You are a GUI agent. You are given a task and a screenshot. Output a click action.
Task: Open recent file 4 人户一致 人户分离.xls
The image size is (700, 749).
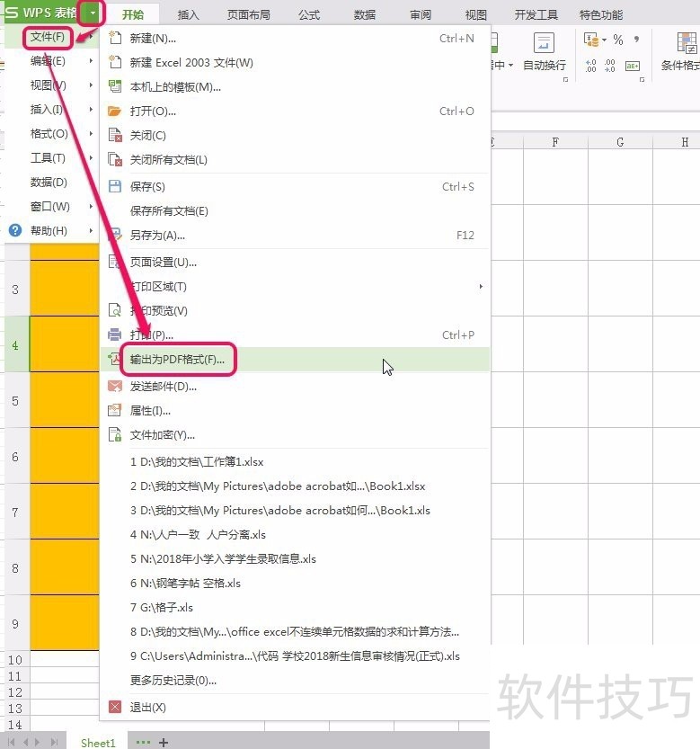point(295,534)
